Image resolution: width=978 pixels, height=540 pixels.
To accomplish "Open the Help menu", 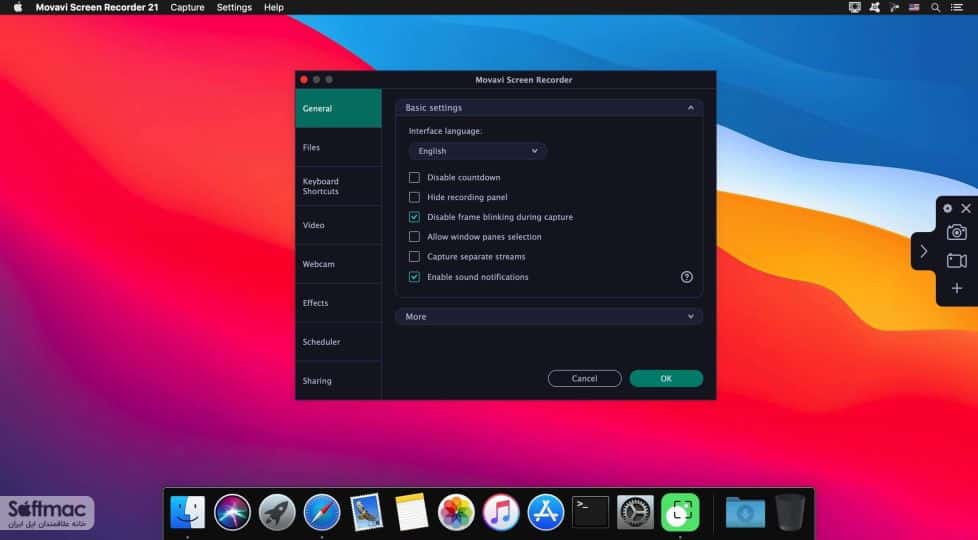I will (x=274, y=7).
